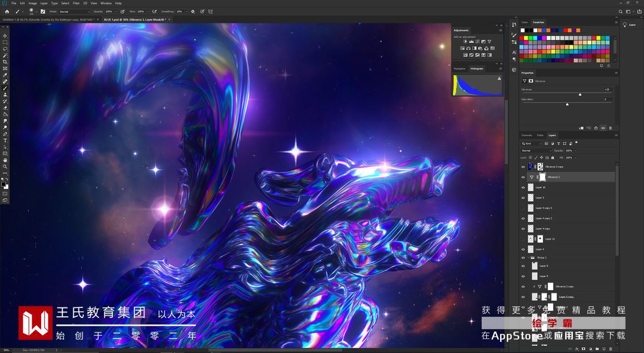This screenshot has width=644, height=353.
Task: Select the Rectangular Marquee tool
Action: tap(5, 42)
